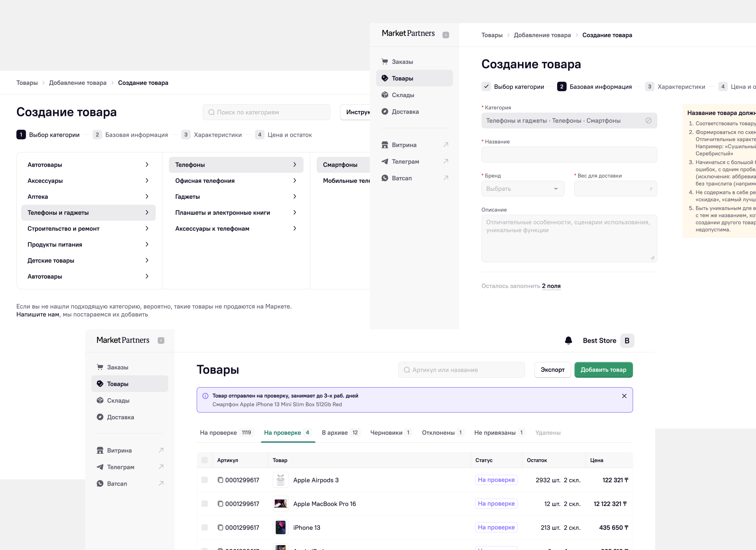756x550 pixels.
Task: Collapse the lower Market Partners sidebar
Action: (161, 340)
